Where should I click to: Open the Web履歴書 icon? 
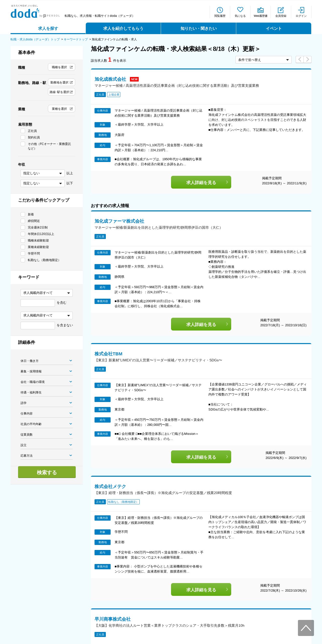261,12
